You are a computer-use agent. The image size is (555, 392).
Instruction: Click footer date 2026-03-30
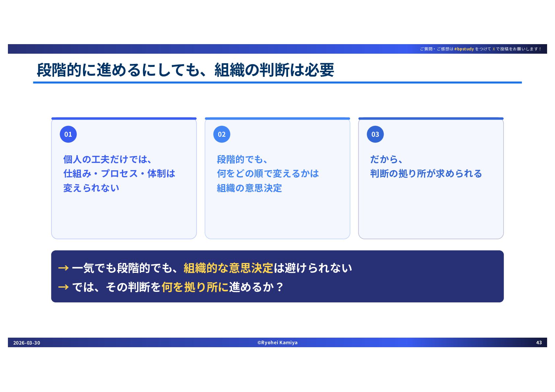tap(27, 343)
